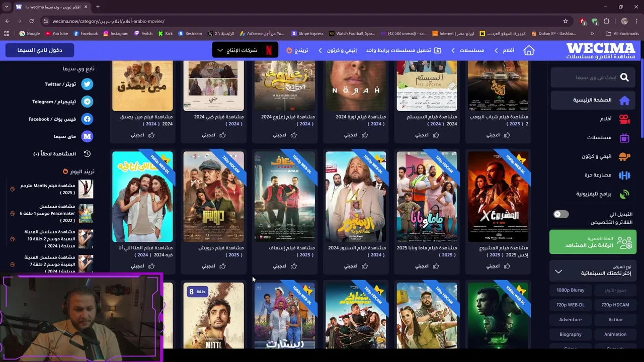Screen dimensions: 644x362
Task: Like فيلم مين يصدق 2024
Action: coord(142,135)
